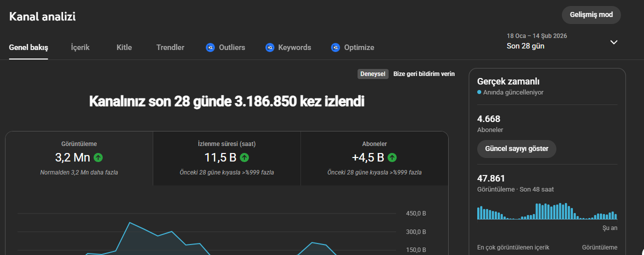Click the blue icon beside Keywords
Screen dimensions: 644x255
[x=270, y=47]
